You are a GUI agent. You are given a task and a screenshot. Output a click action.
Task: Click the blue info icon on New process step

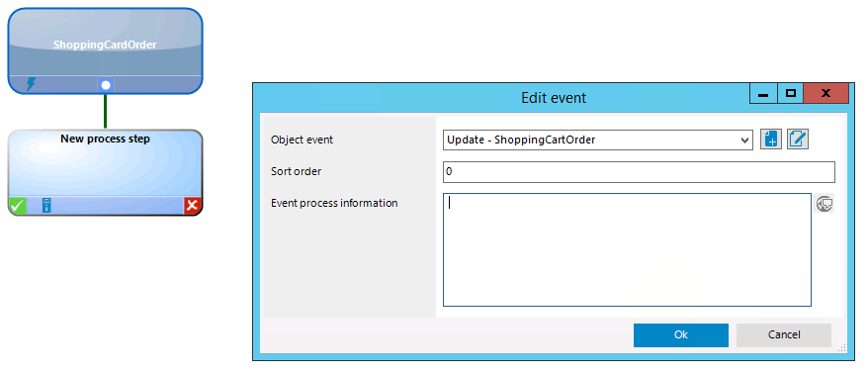pos(47,206)
